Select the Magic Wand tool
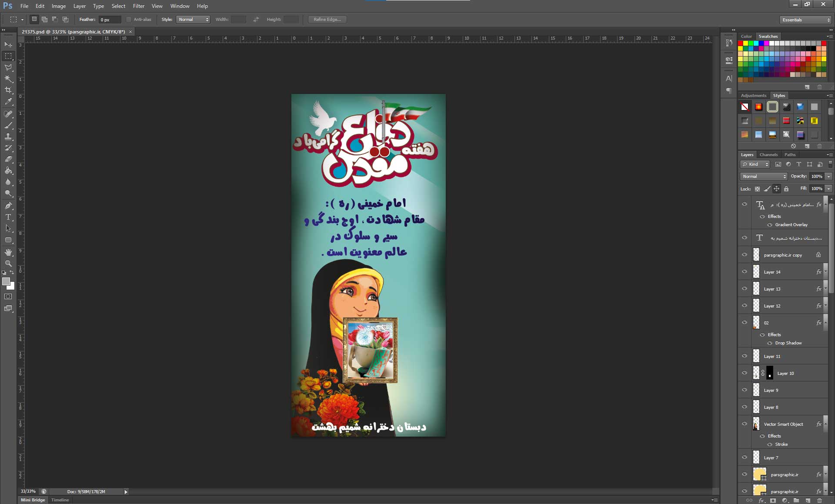This screenshot has height=504, width=835. pos(8,79)
